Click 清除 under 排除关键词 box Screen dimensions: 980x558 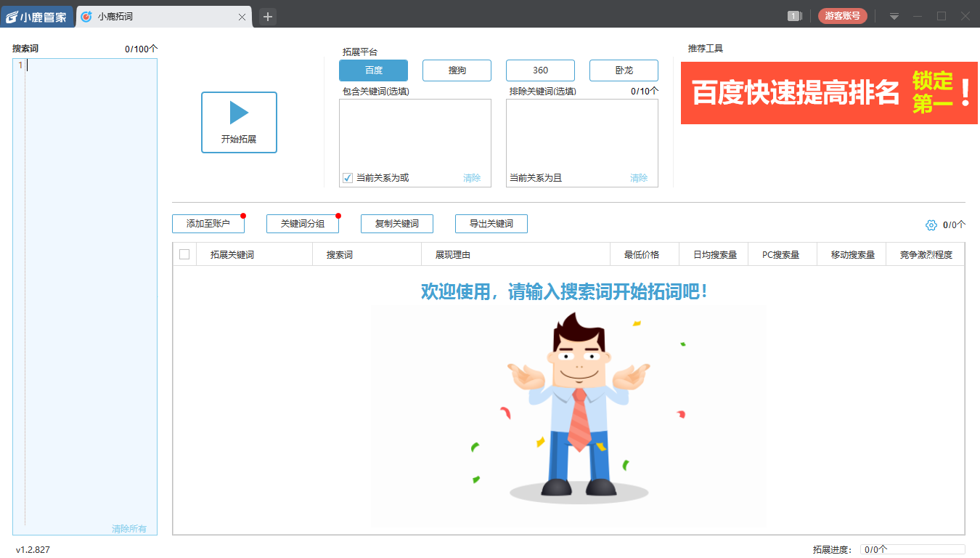click(x=639, y=178)
